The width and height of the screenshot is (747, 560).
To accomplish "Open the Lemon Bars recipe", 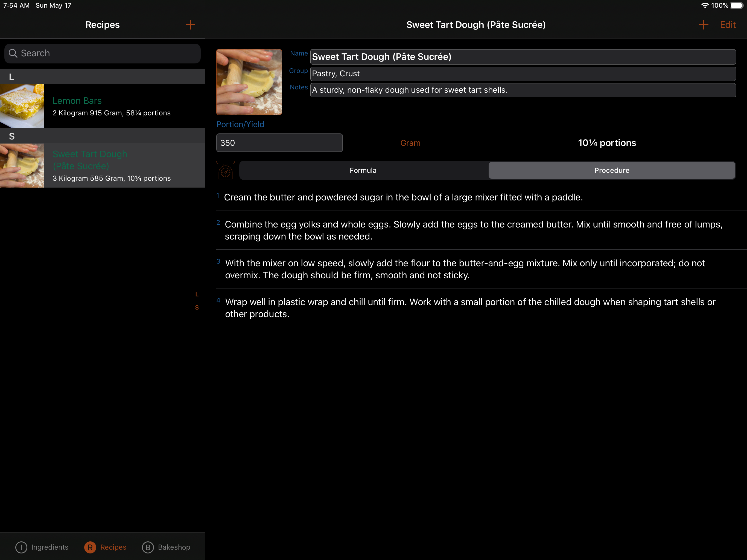I will pos(112,106).
